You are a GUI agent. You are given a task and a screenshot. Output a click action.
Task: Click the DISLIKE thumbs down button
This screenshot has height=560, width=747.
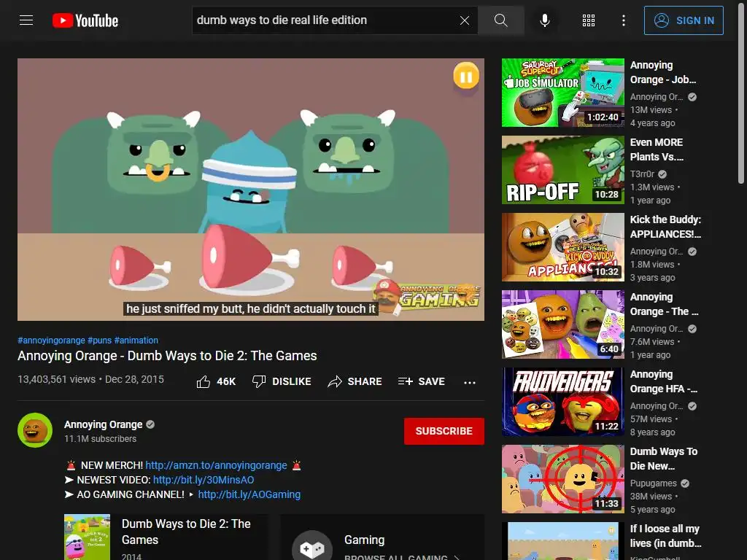click(x=282, y=381)
